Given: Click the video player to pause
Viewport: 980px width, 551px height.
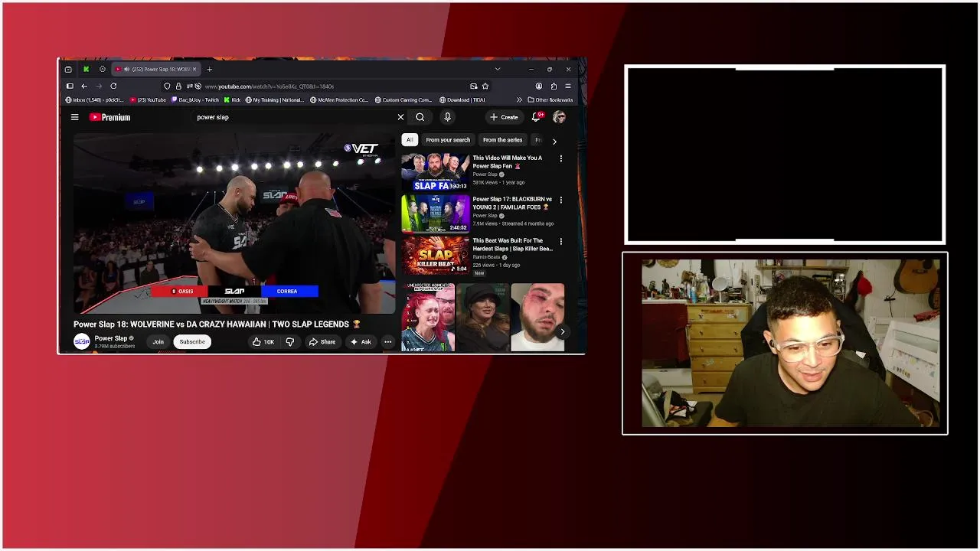Looking at the screenshot, I should [x=234, y=223].
